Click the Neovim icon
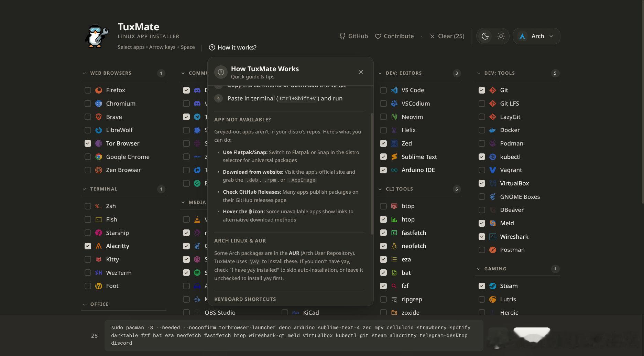The image size is (644, 356). (x=394, y=117)
